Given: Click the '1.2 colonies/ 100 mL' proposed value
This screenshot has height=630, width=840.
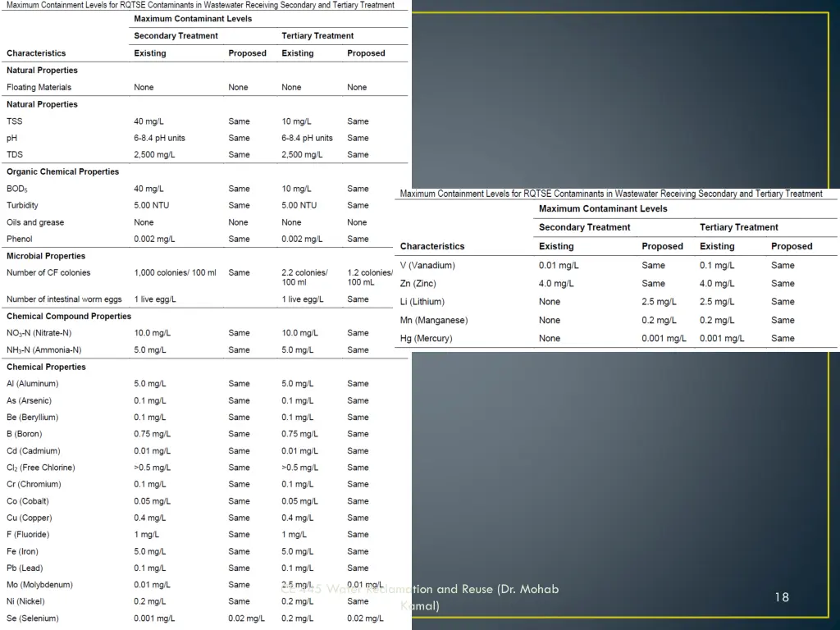Looking at the screenshot, I should click(x=370, y=277).
